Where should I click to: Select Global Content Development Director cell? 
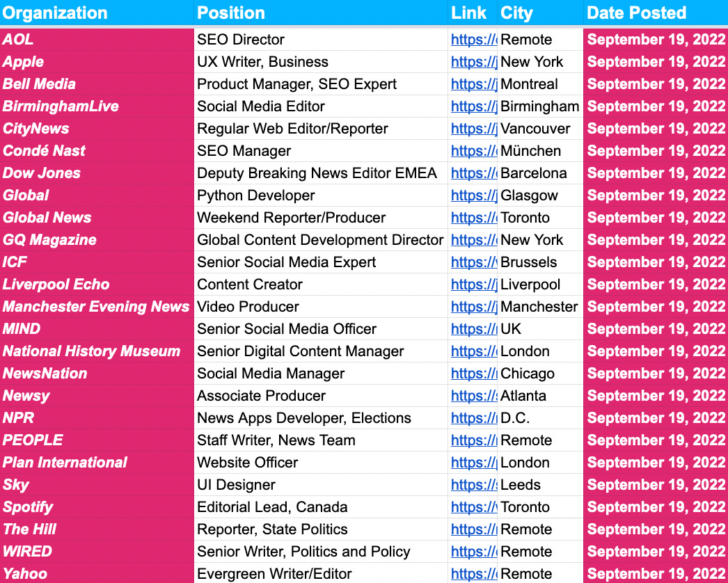coord(321,240)
